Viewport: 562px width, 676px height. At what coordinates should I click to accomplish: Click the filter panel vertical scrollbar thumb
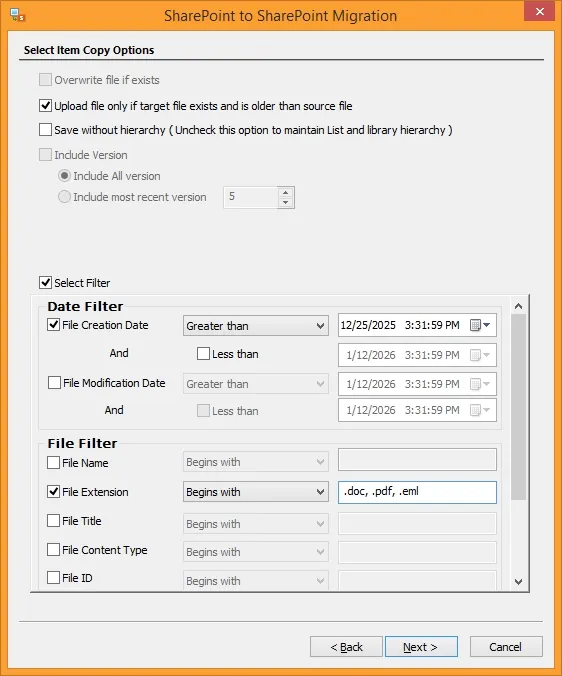click(518, 407)
